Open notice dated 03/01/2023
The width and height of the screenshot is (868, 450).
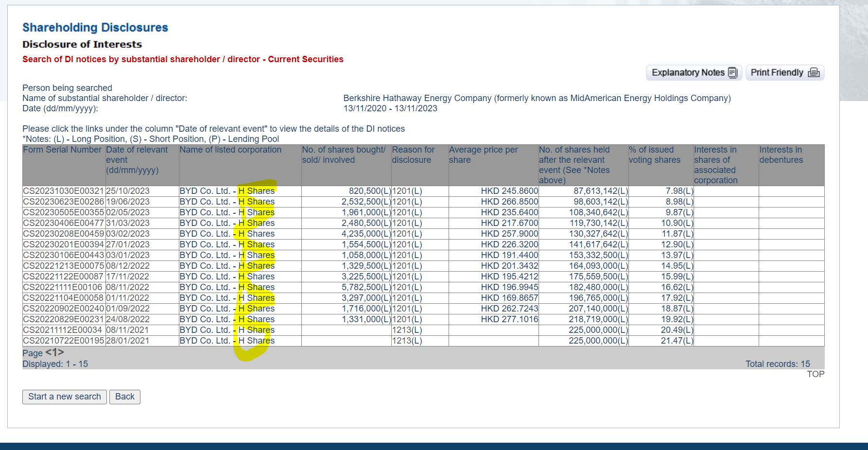tap(128, 255)
